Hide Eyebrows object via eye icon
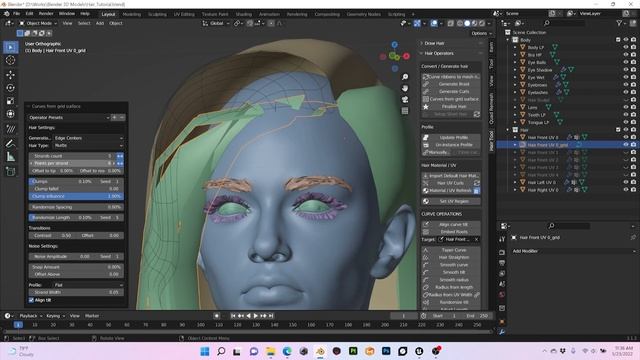Screen dimensions: 640x360 (x=626, y=85)
